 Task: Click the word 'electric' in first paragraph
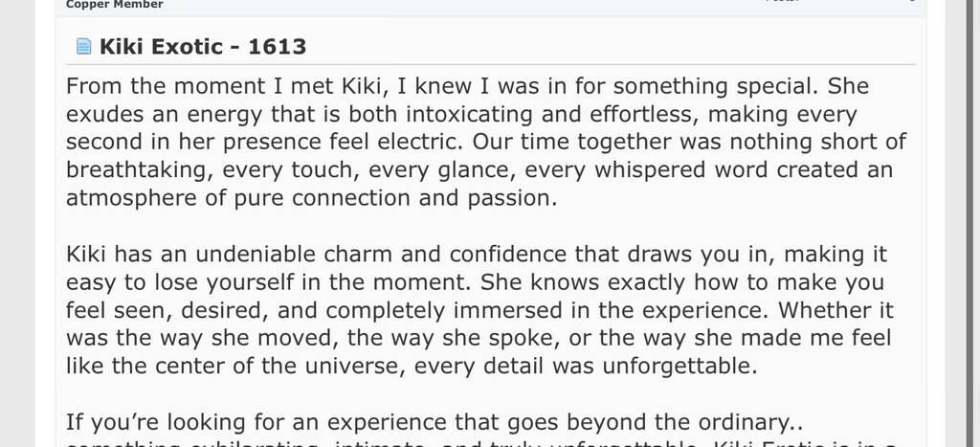pos(419,142)
